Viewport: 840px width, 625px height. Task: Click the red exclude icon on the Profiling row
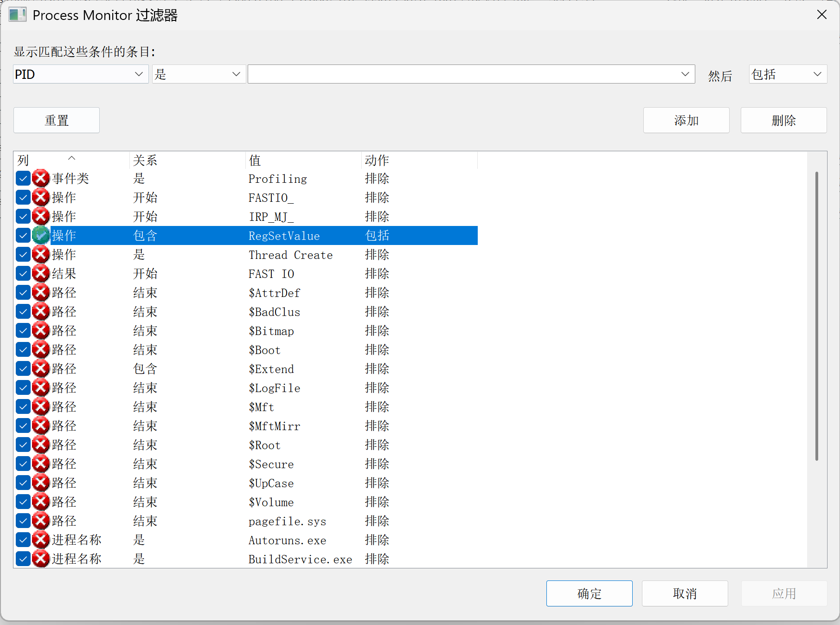[41, 178]
